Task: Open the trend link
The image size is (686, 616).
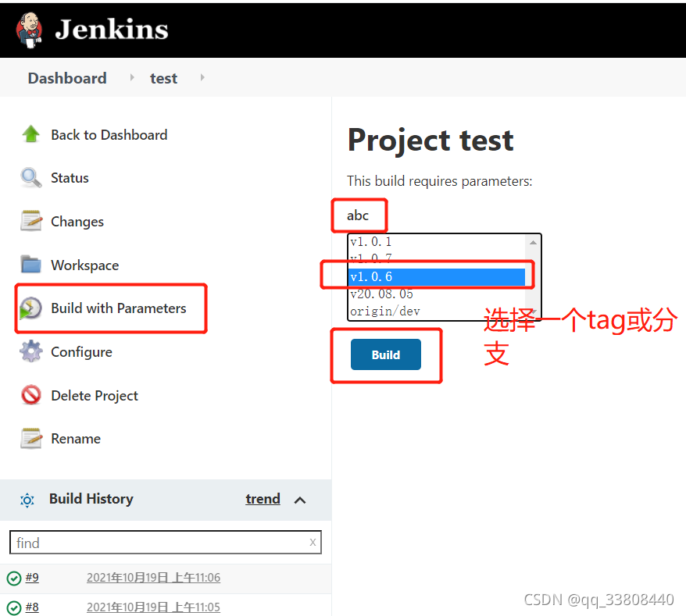Action: (263, 499)
